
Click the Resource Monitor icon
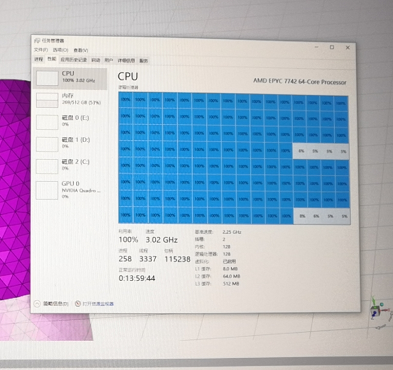78,303
